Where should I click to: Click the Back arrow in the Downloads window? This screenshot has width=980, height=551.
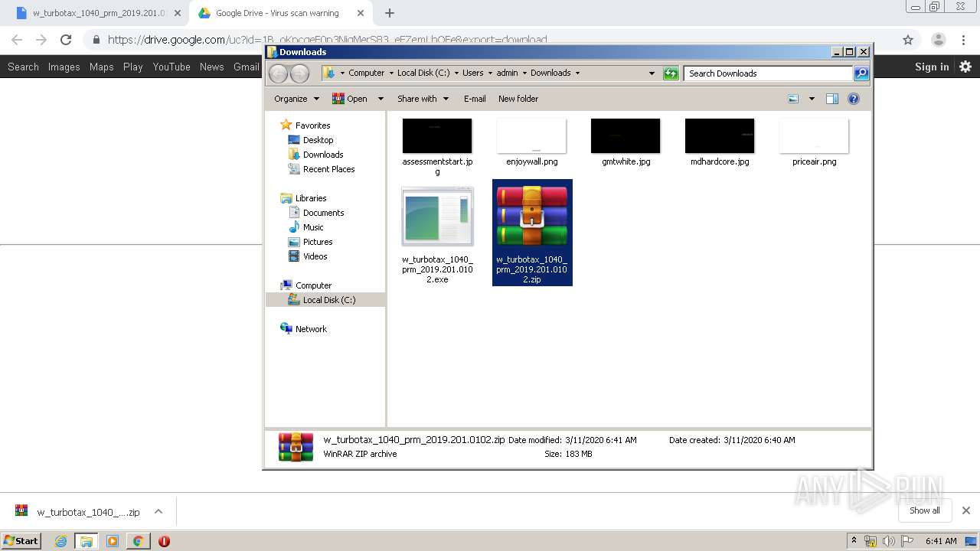(x=279, y=73)
